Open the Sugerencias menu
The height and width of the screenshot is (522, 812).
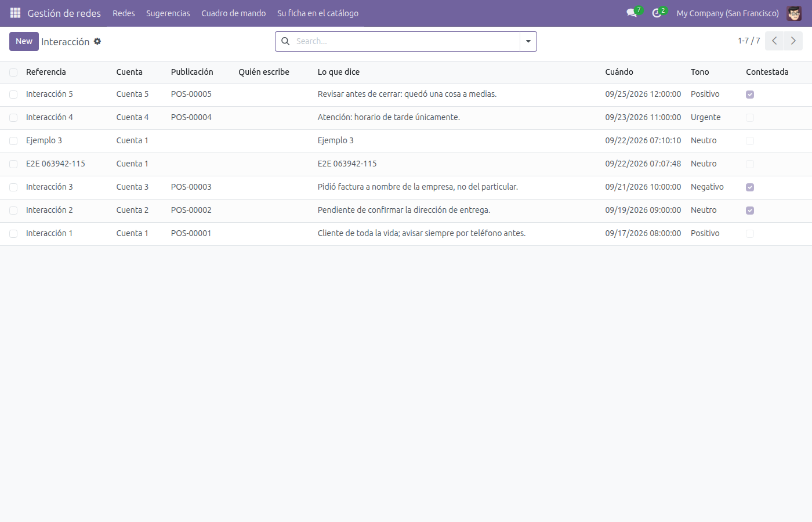(x=168, y=13)
